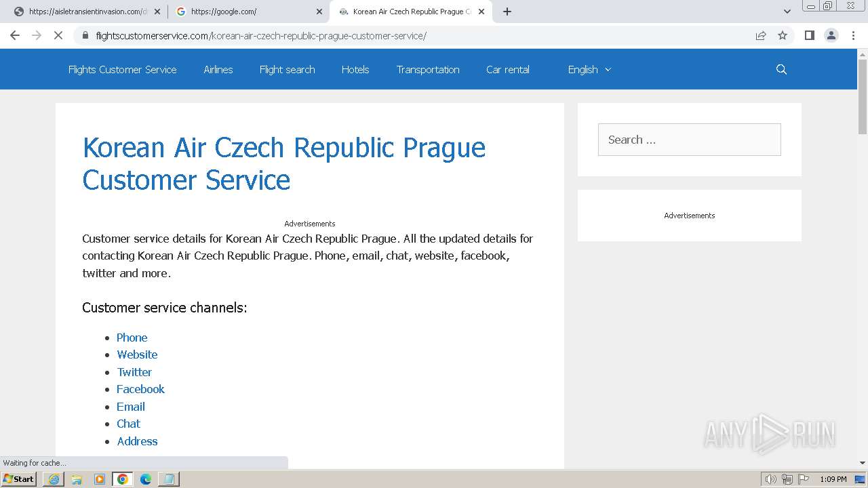Close the google.com tab
This screenshot has height=488, width=868.
click(x=319, y=12)
